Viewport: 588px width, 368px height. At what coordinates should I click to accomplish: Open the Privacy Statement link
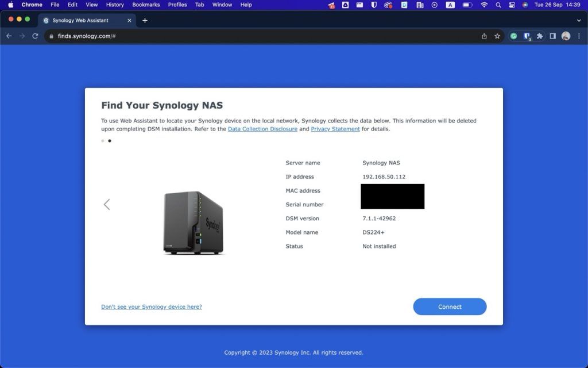335,129
